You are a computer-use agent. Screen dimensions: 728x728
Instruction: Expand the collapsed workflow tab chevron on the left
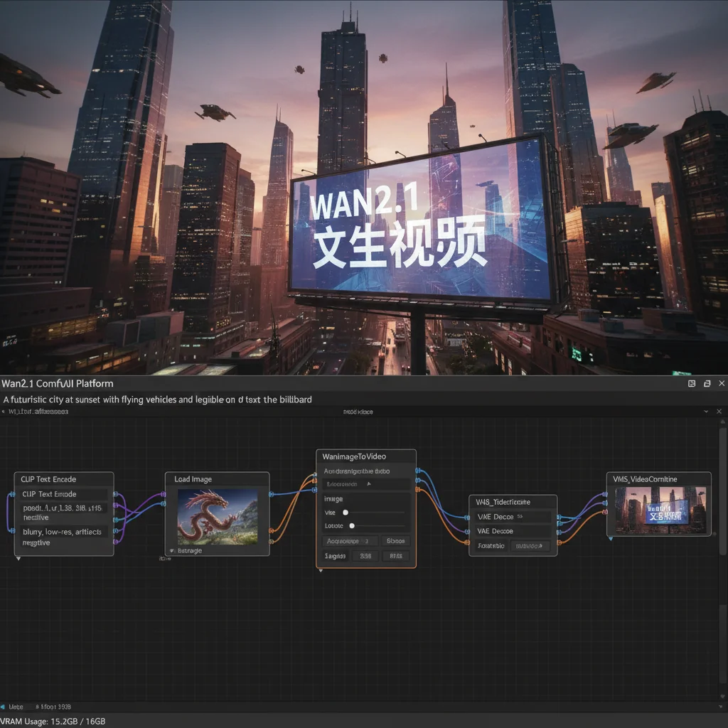[x=4, y=411]
